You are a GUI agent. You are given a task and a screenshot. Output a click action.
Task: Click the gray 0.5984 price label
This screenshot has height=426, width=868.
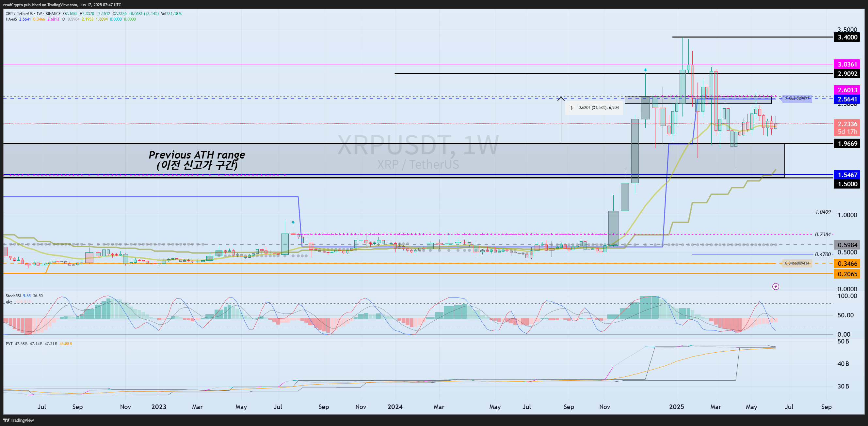[x=847, y=245]
